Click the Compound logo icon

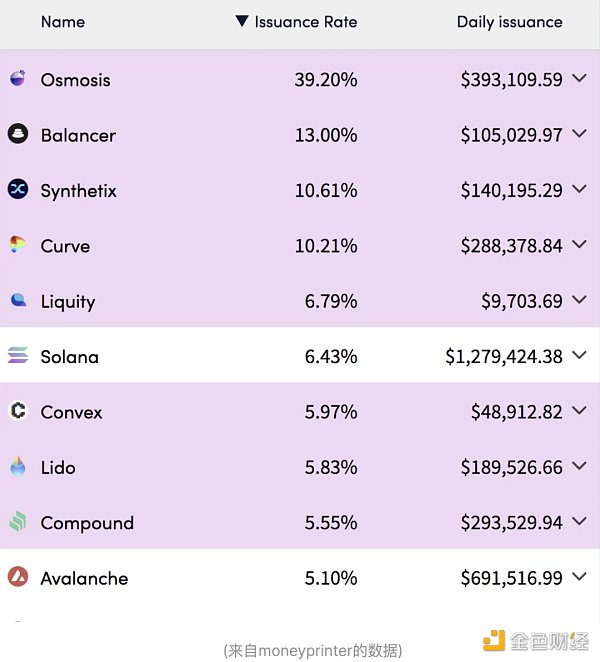[18, 522]
